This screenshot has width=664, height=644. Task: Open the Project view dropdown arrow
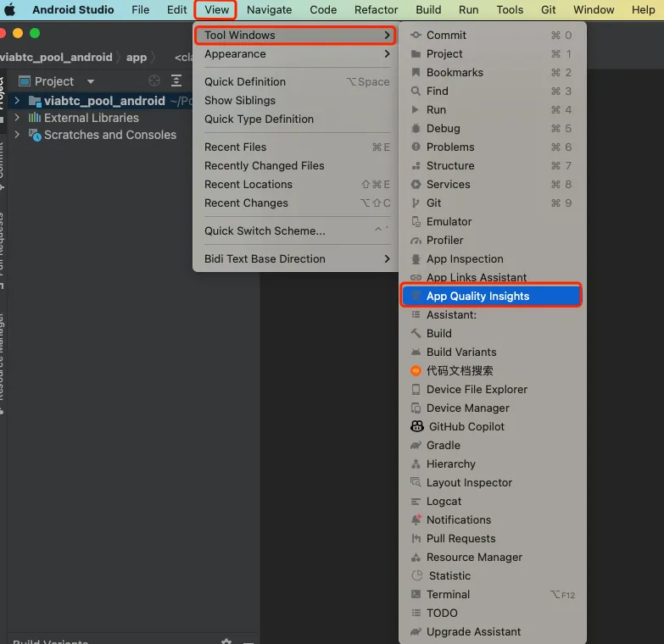90,80
